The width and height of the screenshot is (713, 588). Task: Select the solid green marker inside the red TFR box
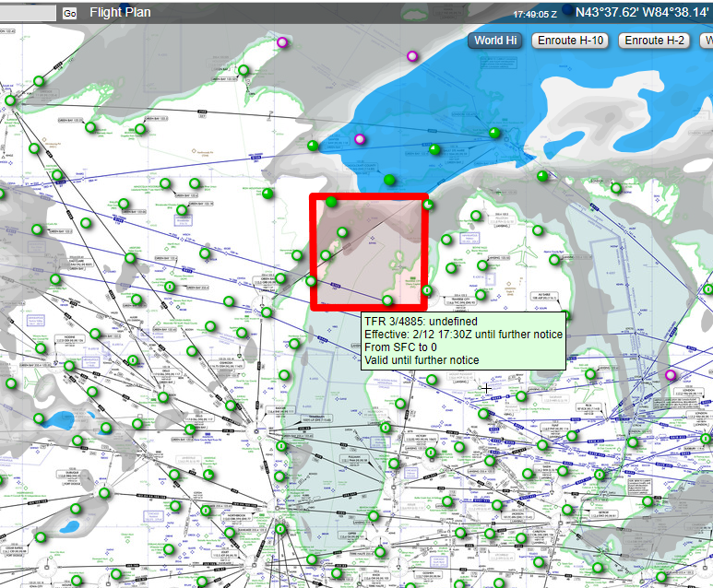(x=331, y=202)
